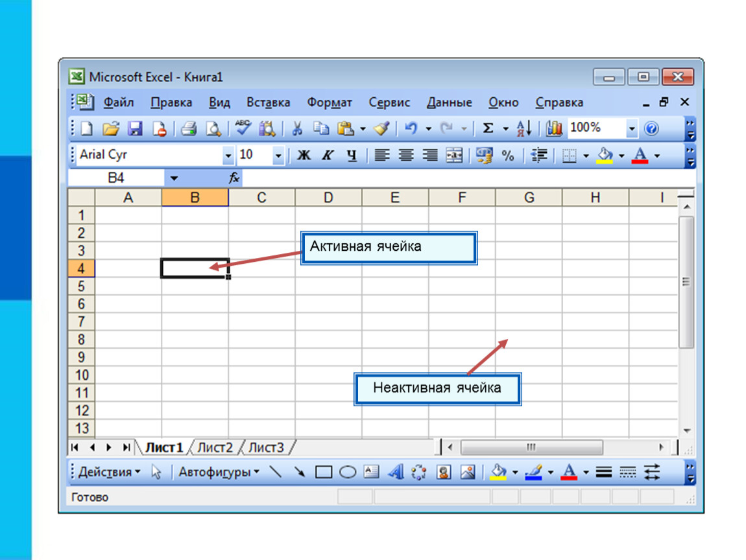Toggle underline Ч formatting
The width and height of the screenshot is (746, 560).
352,156
